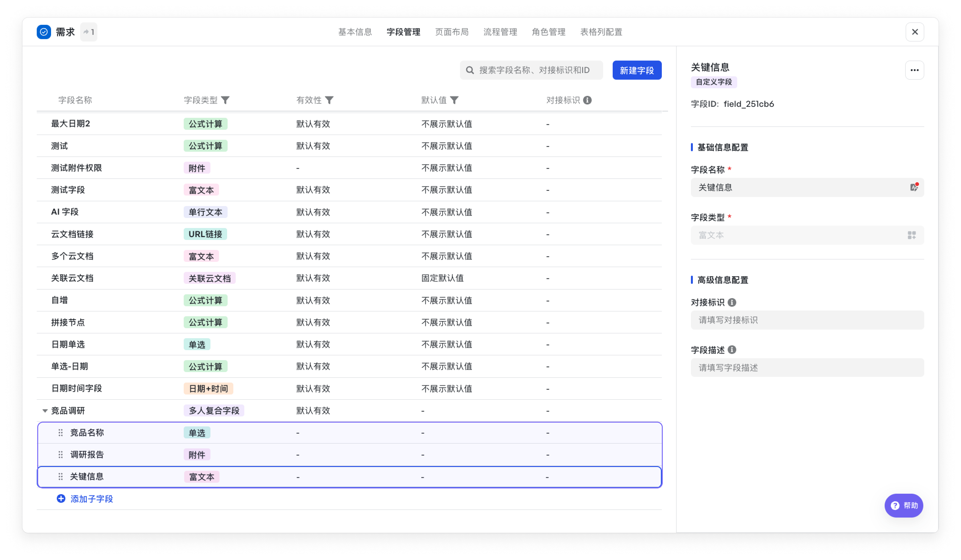Select the 日期时间字段 field row
This screenshot has height=560, width=961.
[x=349, y=389]
